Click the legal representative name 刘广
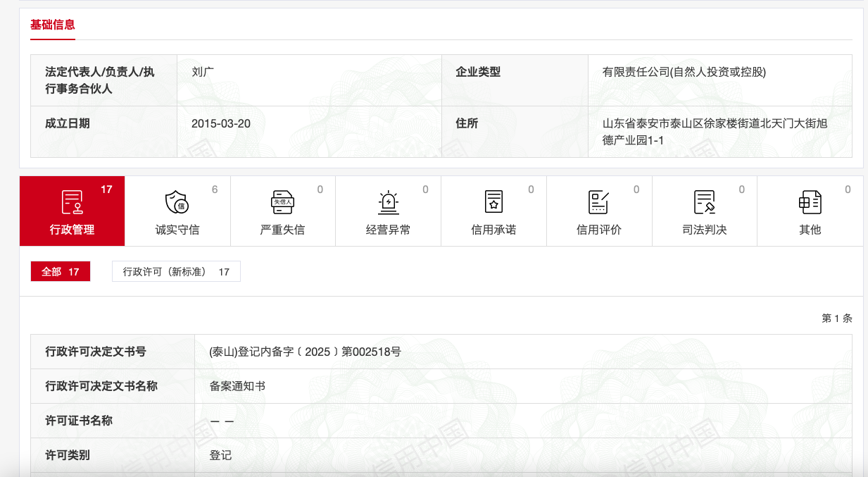The height and width of the screenshot is (477, 868). point(203,72)
